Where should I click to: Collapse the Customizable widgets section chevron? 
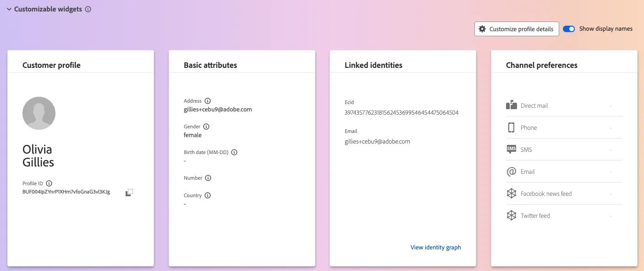tap(9, 9)
